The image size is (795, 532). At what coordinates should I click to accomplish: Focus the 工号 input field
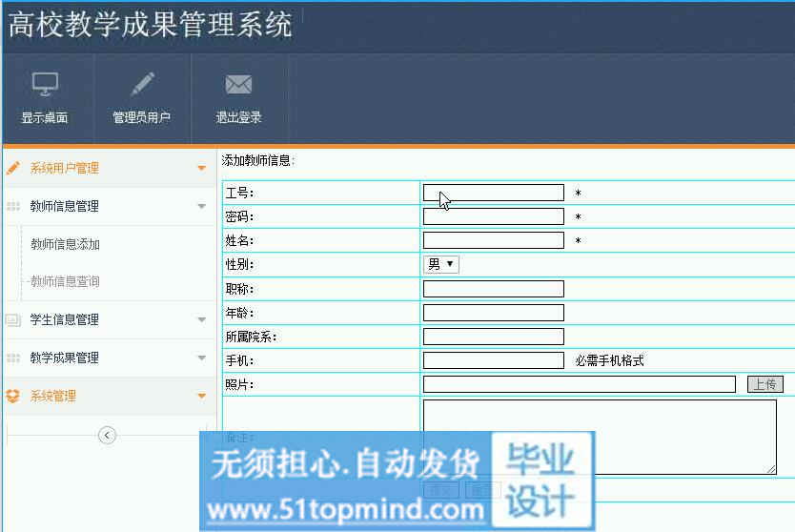493,193
